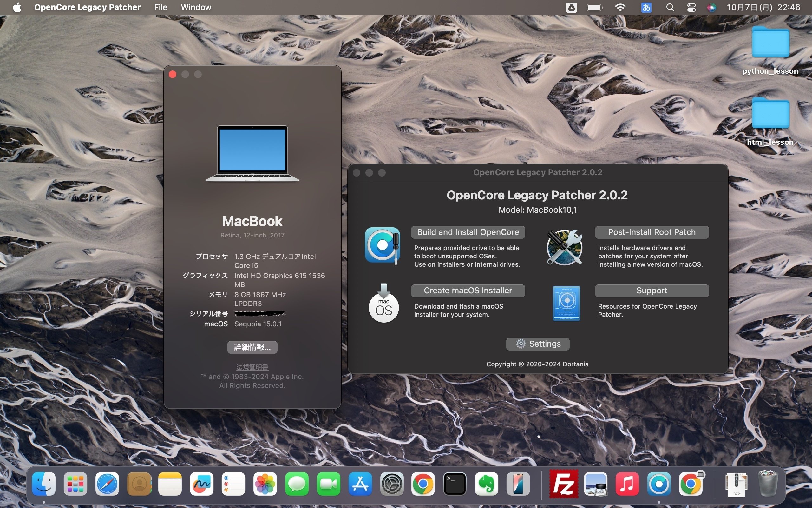
Task: Launch Safari from the Dock
Action: coord(107,484)
